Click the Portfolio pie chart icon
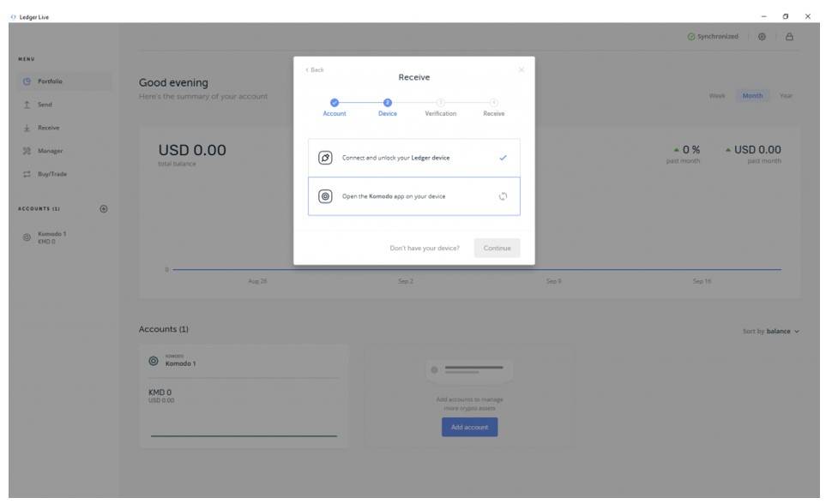This screenshot has width=826, height=504. pos(27,81)
